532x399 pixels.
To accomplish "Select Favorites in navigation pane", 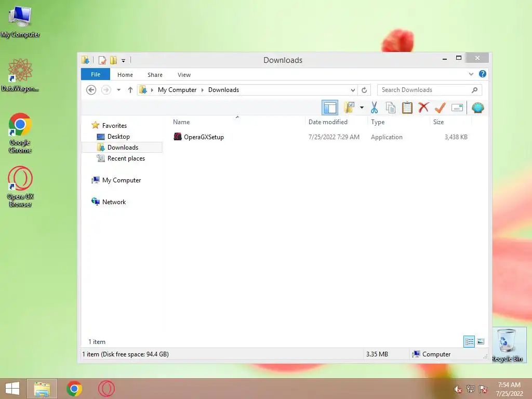I will point(114,126).
